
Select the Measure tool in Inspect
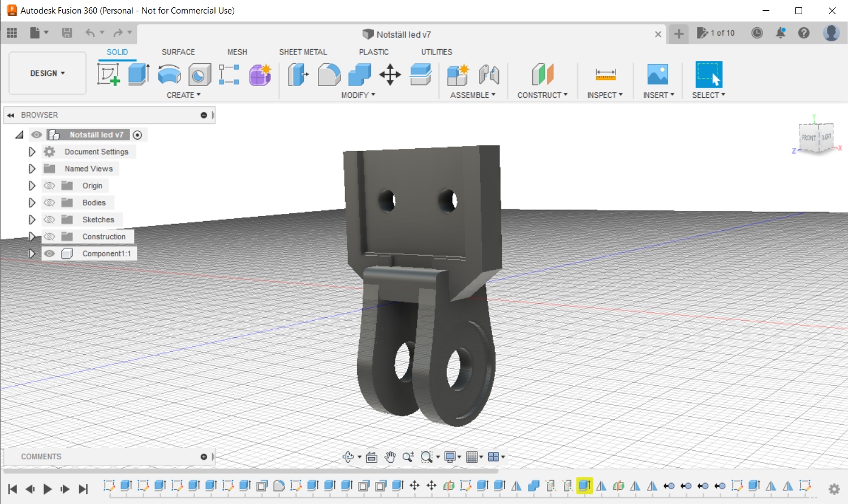(605, 74)
